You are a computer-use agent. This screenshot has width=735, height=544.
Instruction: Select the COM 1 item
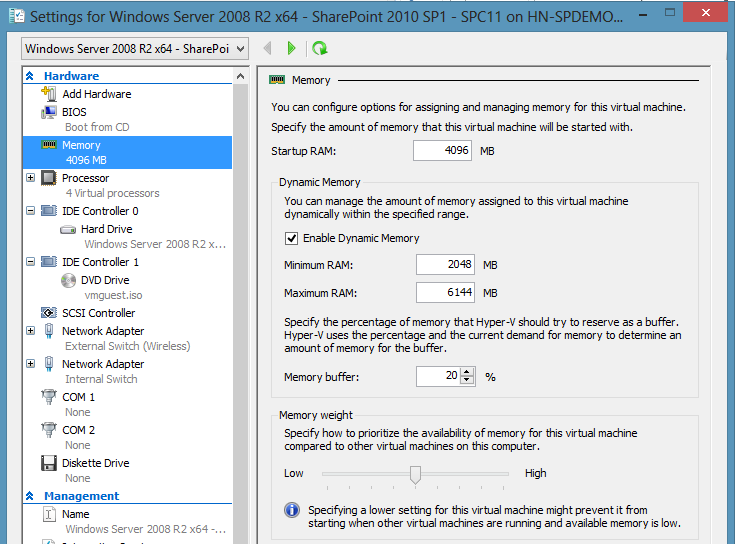tap(78, 397)
